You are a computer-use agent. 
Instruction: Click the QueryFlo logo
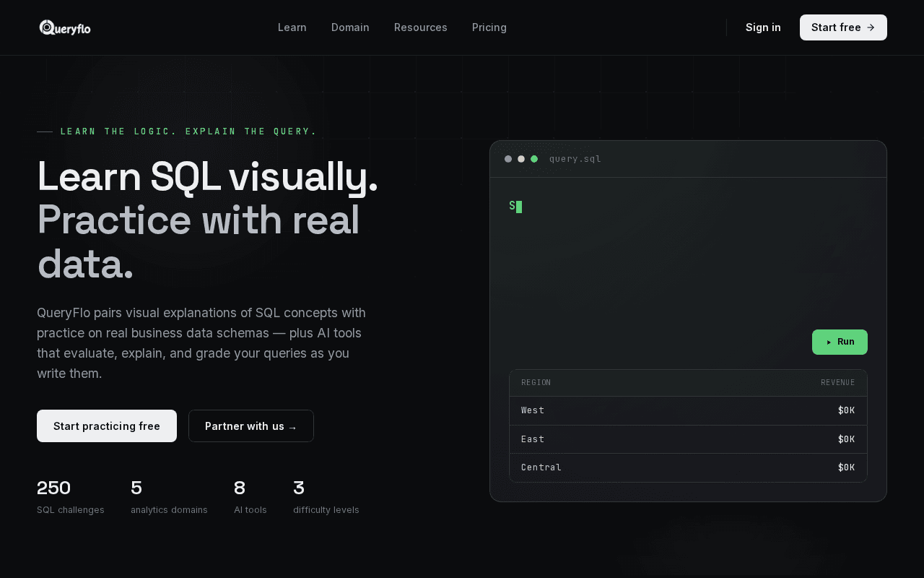coord(65,27)
